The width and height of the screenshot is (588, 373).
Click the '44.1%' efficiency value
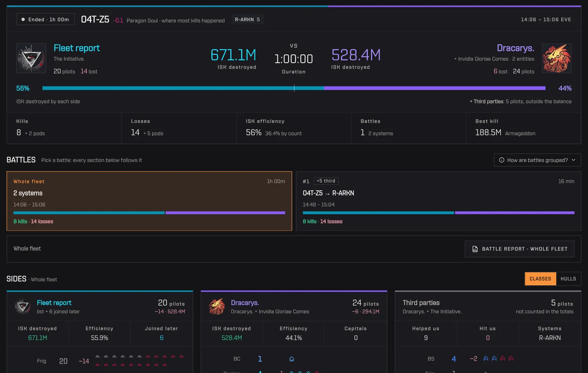pos(294,338)
